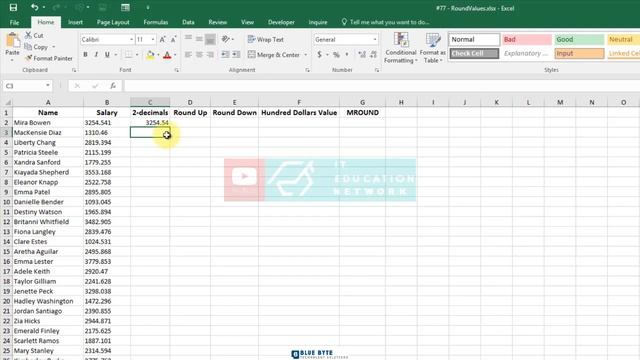640x360 pixels.
Task: Open the File tab
Action: [x=14, y=22]
